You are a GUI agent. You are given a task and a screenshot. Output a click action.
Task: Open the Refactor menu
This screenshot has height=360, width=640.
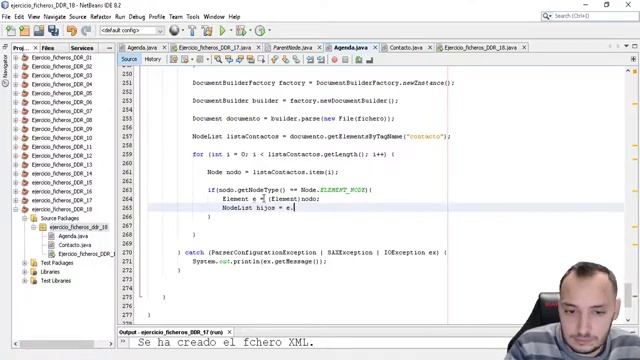coord(100,17)
